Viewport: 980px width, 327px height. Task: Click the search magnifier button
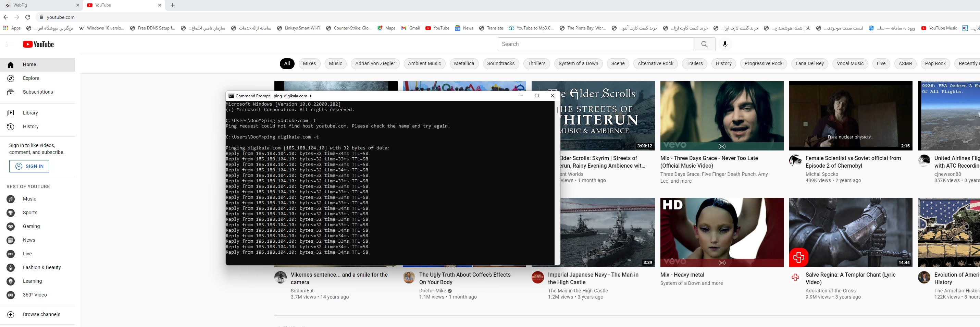pos(704,44)
